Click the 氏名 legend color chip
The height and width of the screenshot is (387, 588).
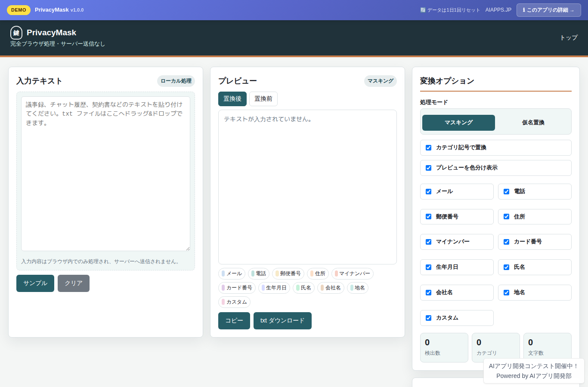point(303,288)
